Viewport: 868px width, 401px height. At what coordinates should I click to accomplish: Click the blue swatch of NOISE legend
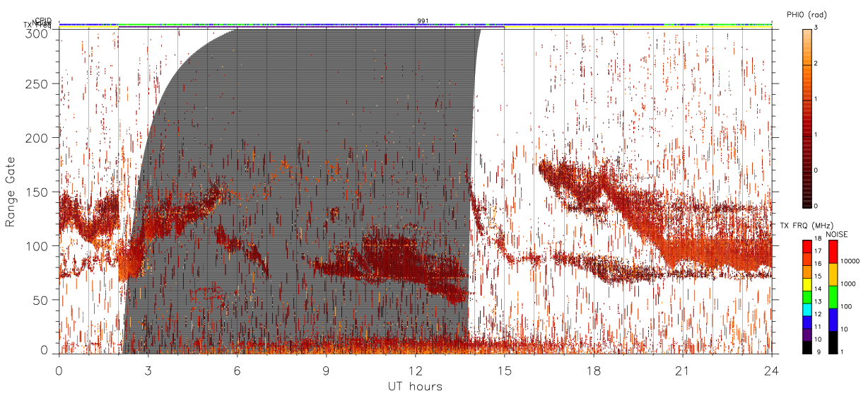(x=833, y=320)
